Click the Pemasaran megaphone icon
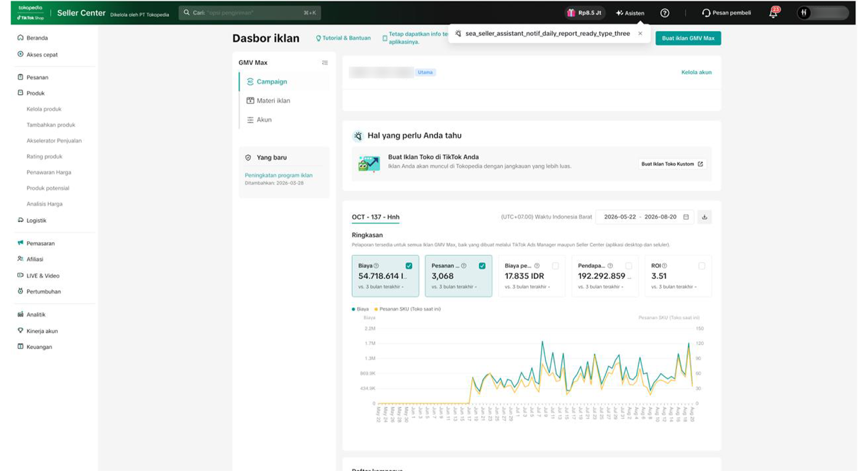This screenshot has height=471, width=868. click(x=21, y=243)
